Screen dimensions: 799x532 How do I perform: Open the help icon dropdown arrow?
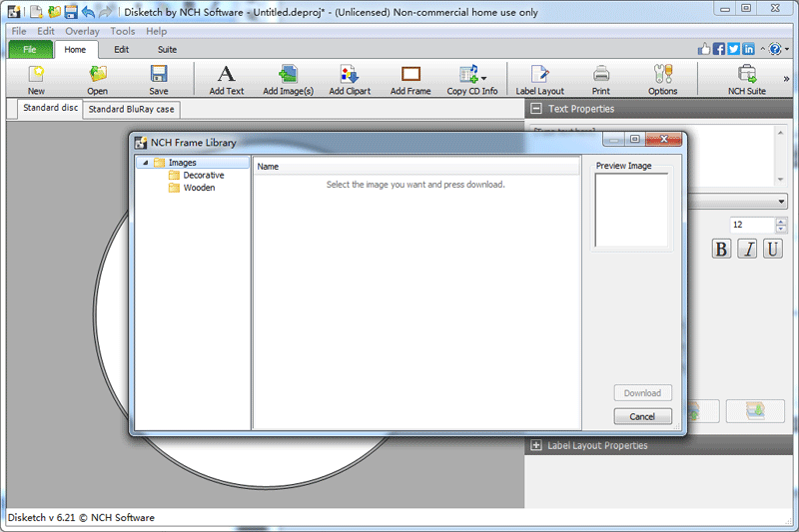(x=787, y=49)
